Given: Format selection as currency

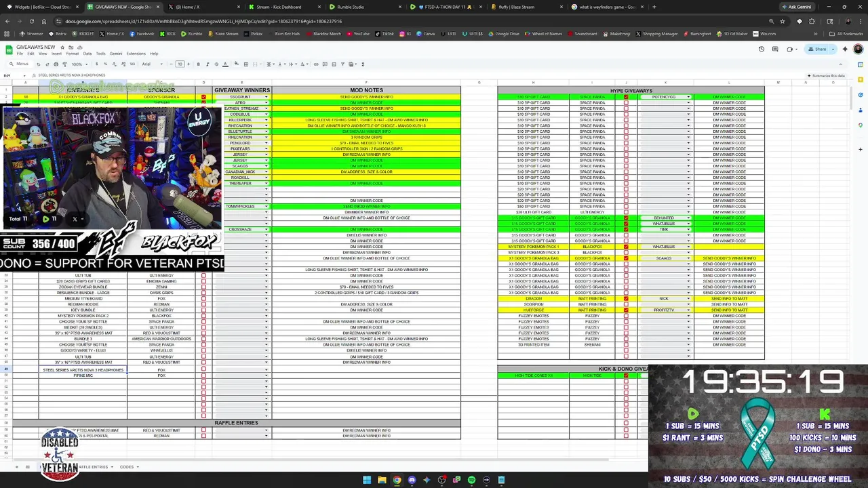Looking at the screenshot, I should [97, 64].
